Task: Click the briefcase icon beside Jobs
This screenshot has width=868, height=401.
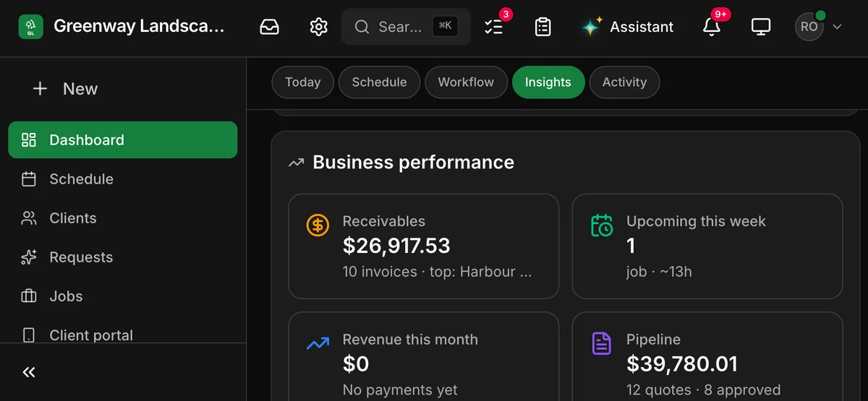Action: 29,296
